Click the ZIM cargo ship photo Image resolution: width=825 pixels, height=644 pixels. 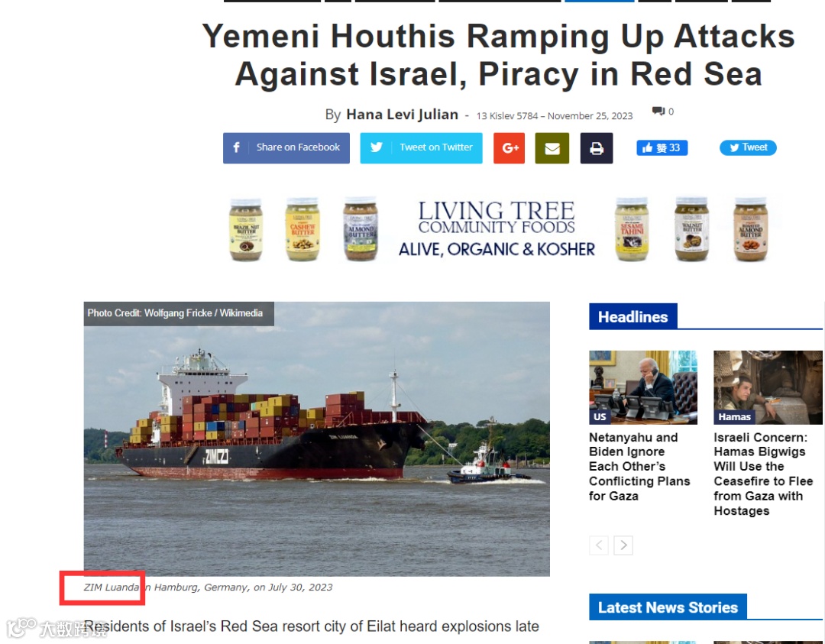coord(317,439)
